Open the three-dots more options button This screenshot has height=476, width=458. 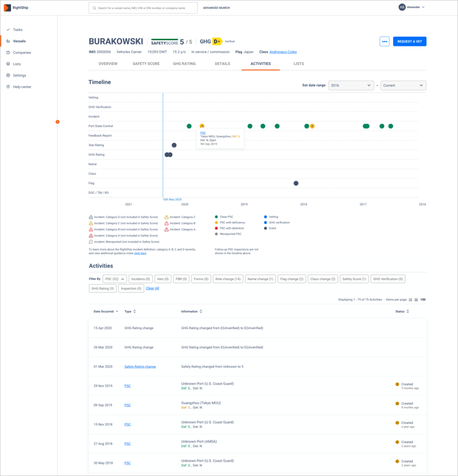[384, 42]
